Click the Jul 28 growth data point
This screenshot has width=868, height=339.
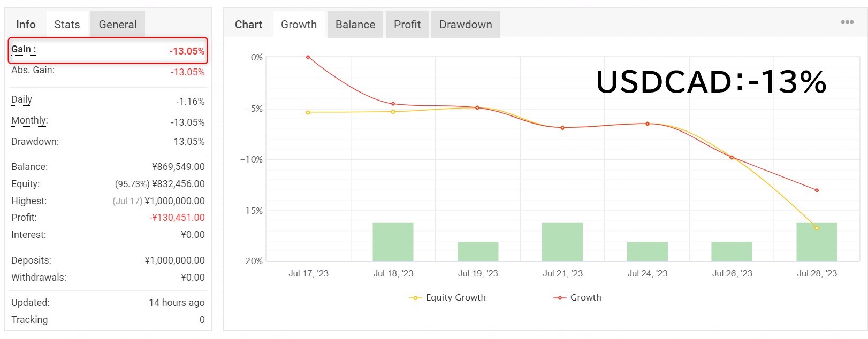point(817,190)
